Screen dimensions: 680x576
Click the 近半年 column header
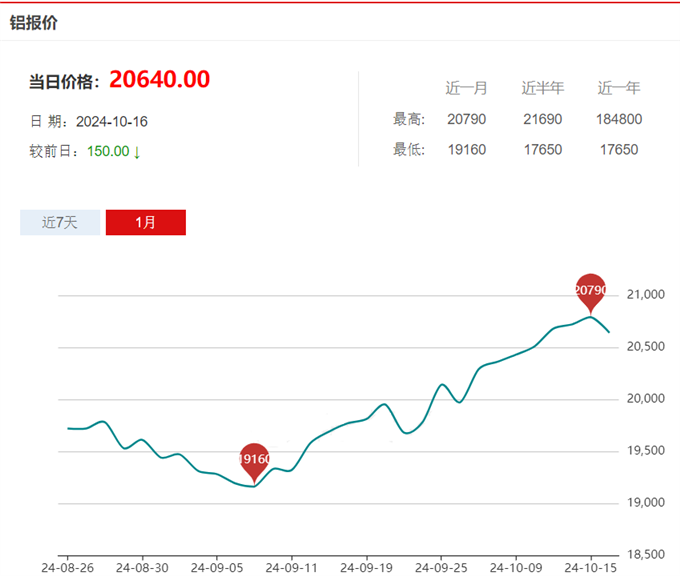point(542,88)
